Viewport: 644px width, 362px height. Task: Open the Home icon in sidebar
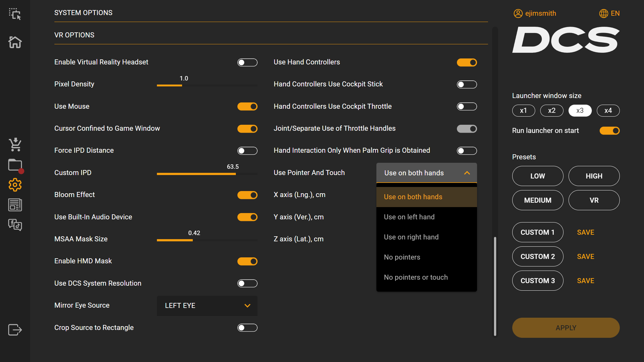click(15, 42)
